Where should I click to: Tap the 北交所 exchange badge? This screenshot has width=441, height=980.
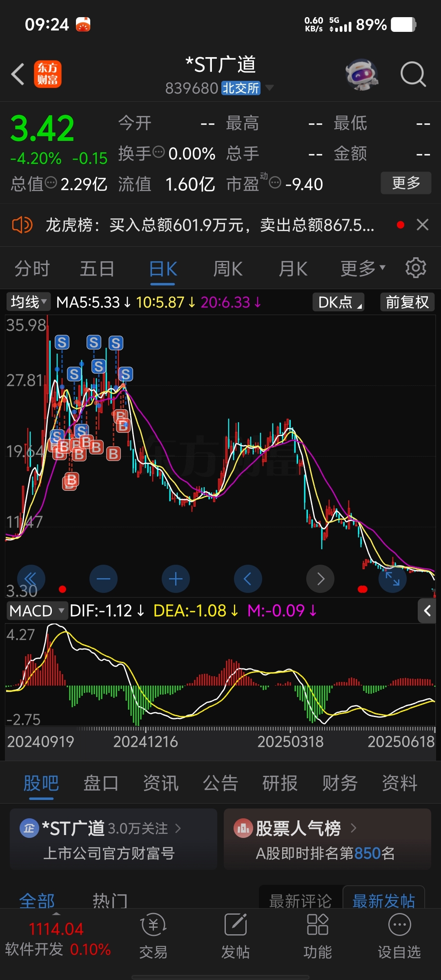[x=241, y=88]
